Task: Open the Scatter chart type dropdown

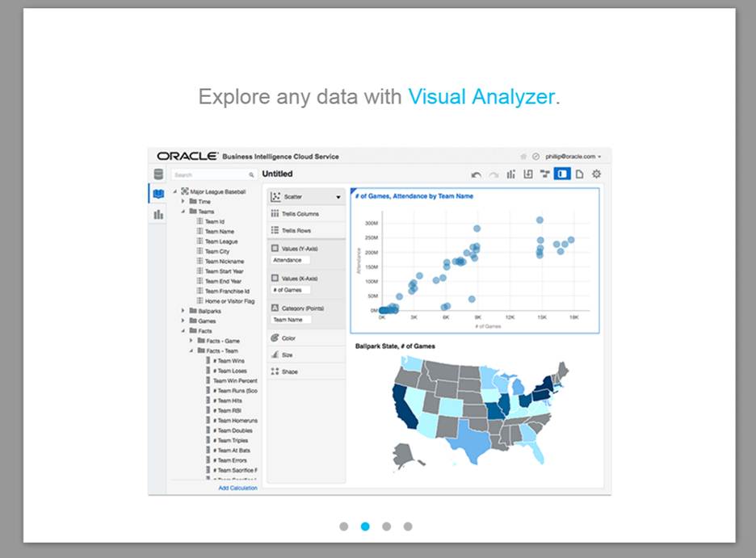Action: point(306,196)
